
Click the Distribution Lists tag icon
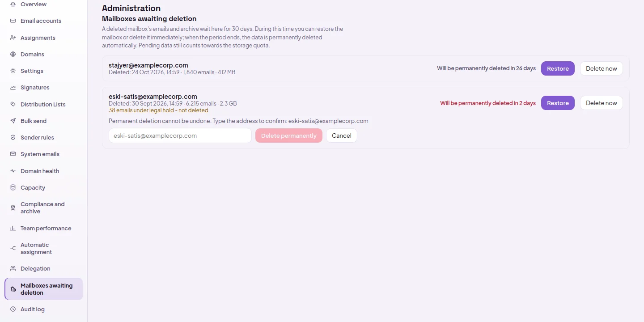[x=13, y=104]
